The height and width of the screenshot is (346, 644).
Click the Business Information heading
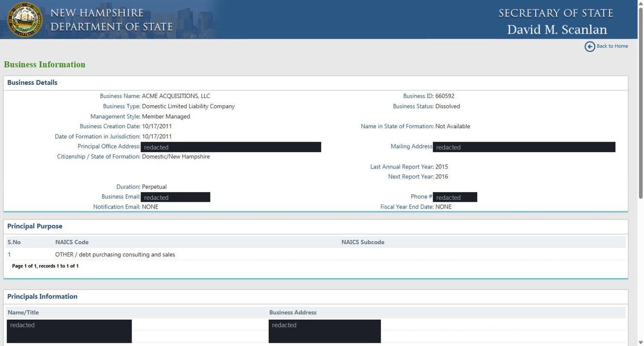point(45,64)
